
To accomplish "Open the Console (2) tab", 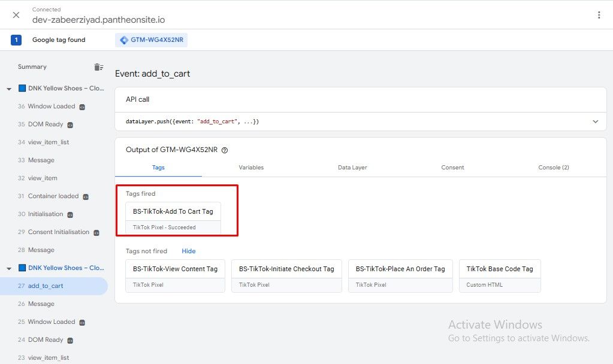I will pos(554,168).
